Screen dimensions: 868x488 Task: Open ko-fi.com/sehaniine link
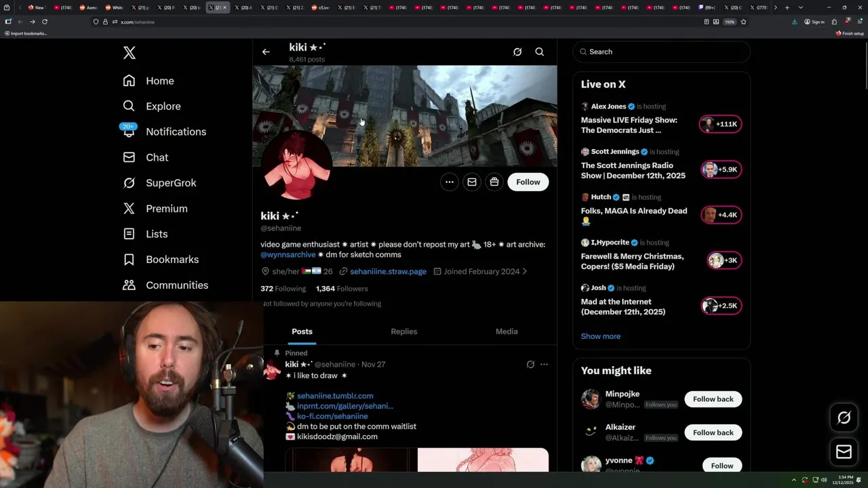(x=332, y=416)
